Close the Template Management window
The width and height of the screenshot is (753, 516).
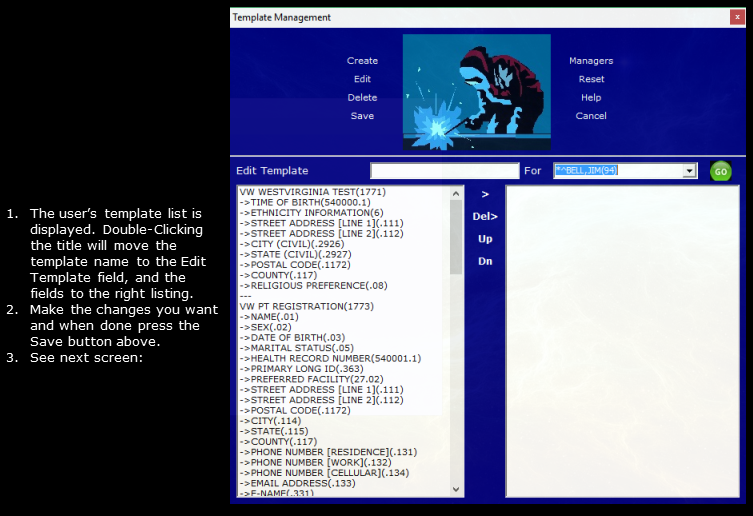[x=737, y=17]
